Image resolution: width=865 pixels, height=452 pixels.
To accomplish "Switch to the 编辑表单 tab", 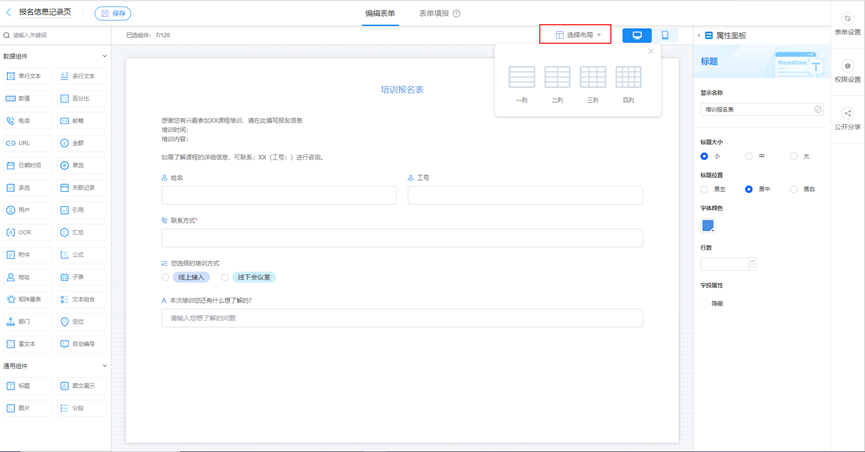I will [380, 13].
